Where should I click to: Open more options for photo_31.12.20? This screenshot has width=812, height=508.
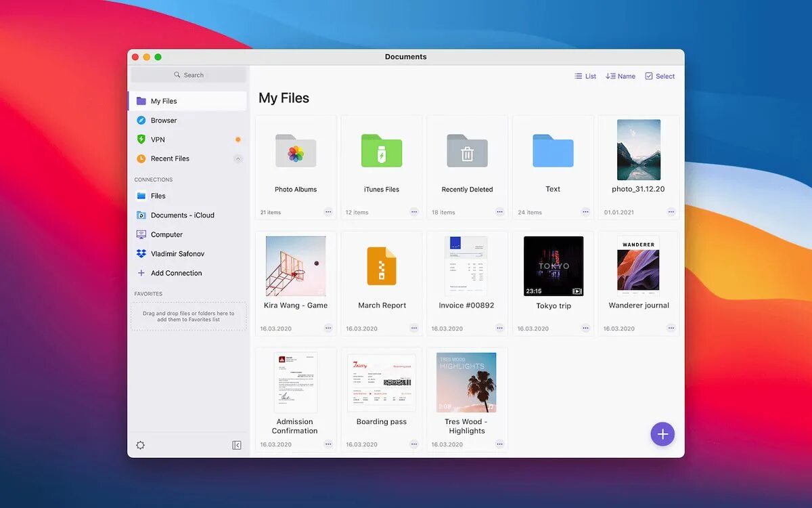point(671,212)
